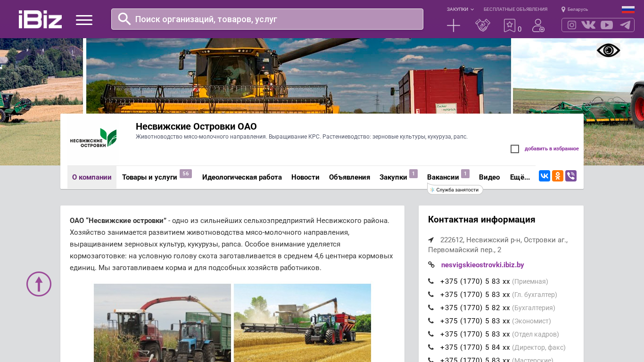
Task: Switch to Идеологическая работа tab
Action: [242, 177]
